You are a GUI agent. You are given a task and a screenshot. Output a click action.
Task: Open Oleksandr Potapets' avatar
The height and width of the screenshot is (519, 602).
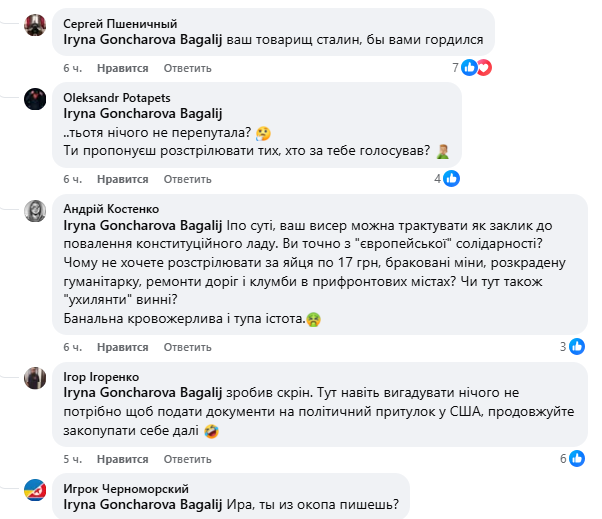35,98
